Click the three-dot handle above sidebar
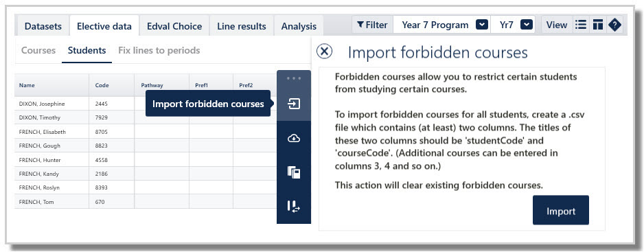 click(x=294, y=78)
